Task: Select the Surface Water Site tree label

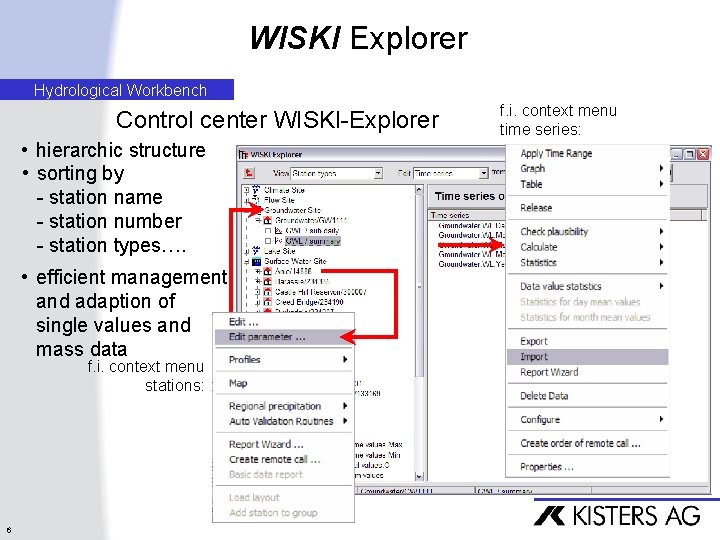Action: point(295,261)
